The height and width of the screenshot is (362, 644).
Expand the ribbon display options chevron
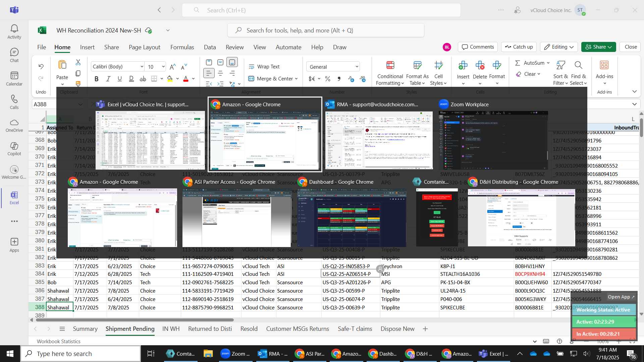(x=634, y=92)
